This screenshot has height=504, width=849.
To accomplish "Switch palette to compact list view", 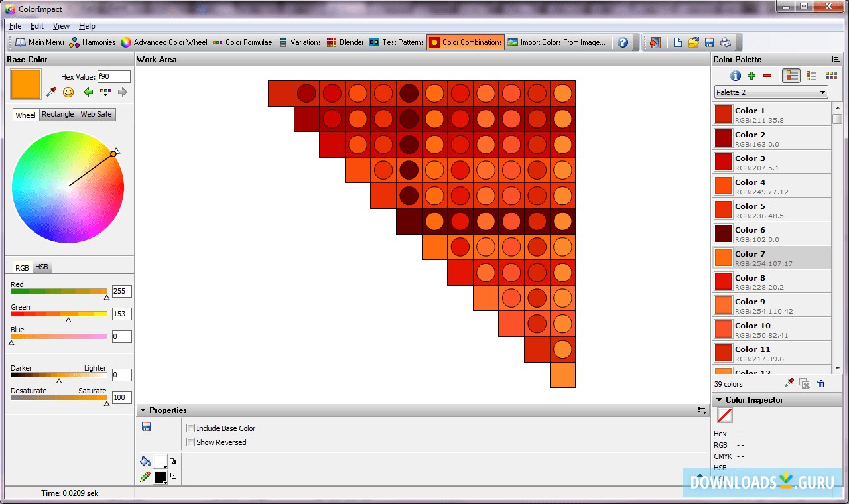I will [811, 76].
